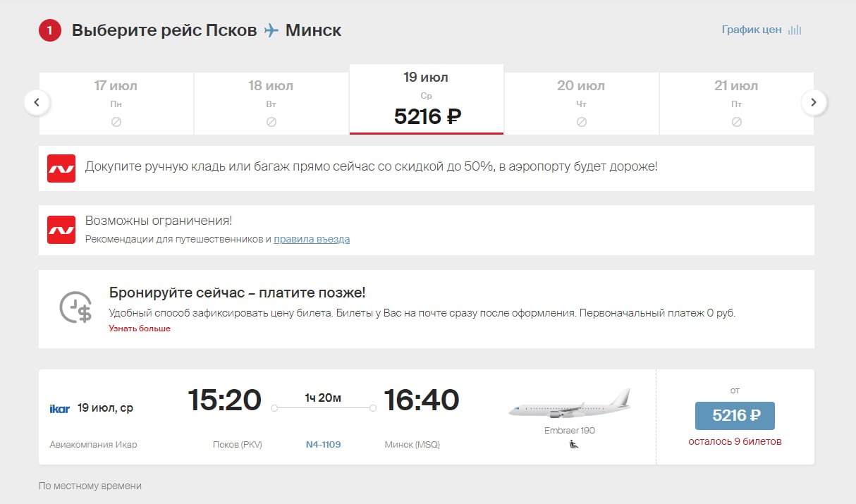Click the red logo beside restrictions notice
The height and width of the screenshot is (504, 856).
(x=61, y=230)
